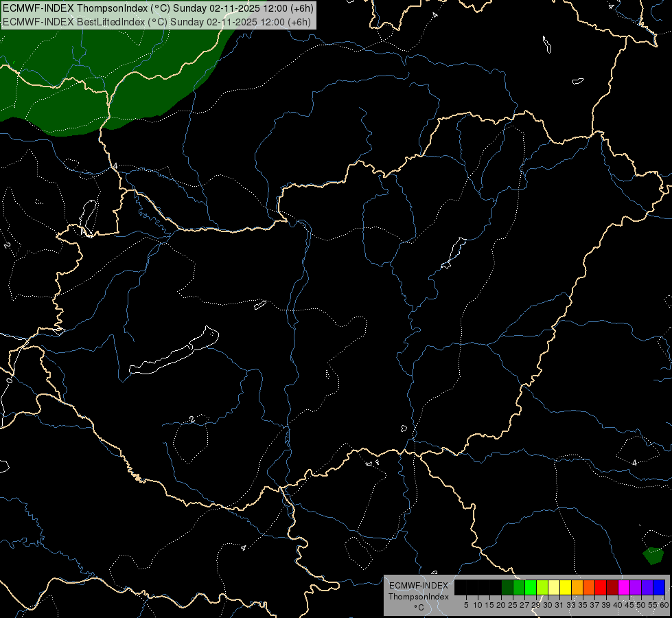
Task: Select the lime 29–30 legend swatch
Action: [542, 588]
